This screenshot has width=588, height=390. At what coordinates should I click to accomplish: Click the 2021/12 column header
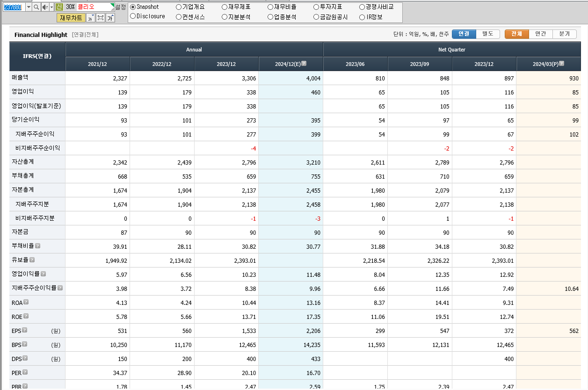tap(98, 64)
